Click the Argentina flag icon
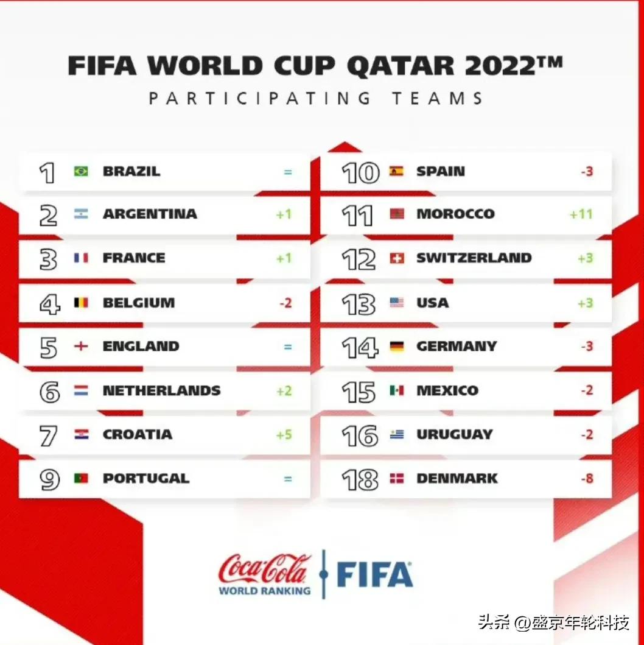The height and width of the screenshot is (645, 644). click(81, 214)
